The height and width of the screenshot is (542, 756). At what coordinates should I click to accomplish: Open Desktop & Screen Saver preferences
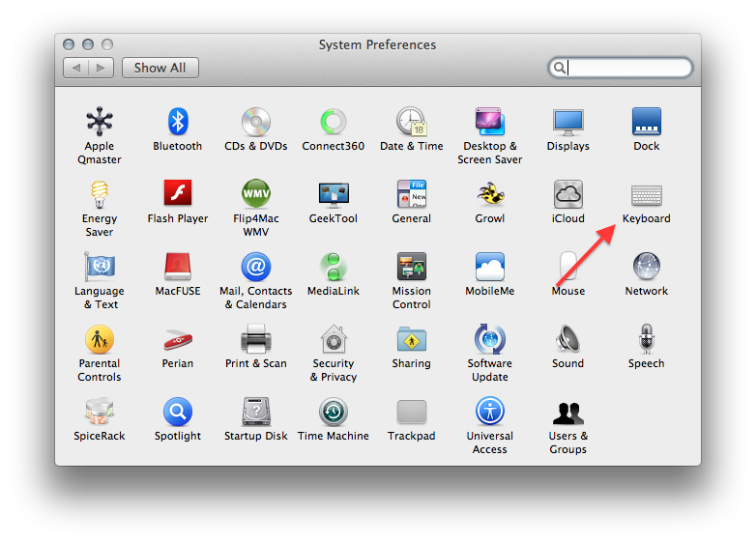point(490,122)
